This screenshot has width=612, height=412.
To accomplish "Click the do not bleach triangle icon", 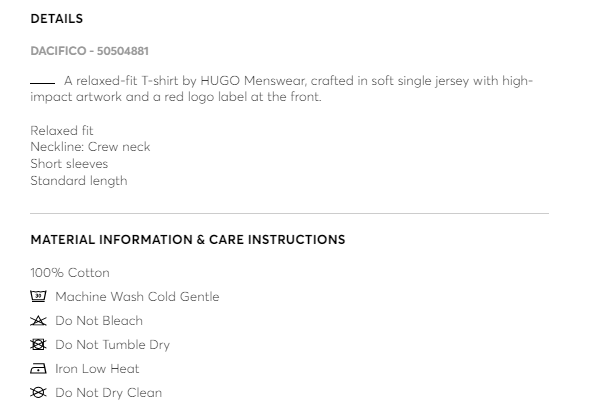I will (x=38, y=321).
